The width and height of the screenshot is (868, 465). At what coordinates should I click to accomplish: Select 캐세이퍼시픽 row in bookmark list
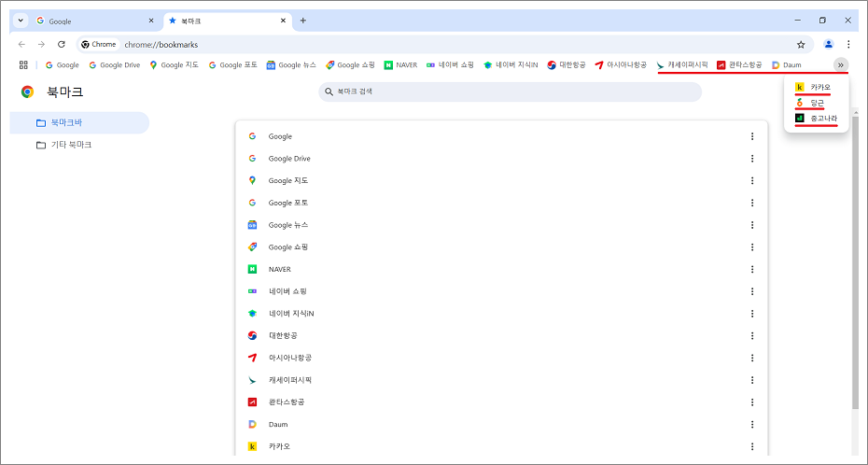click(x=501, y=380)
